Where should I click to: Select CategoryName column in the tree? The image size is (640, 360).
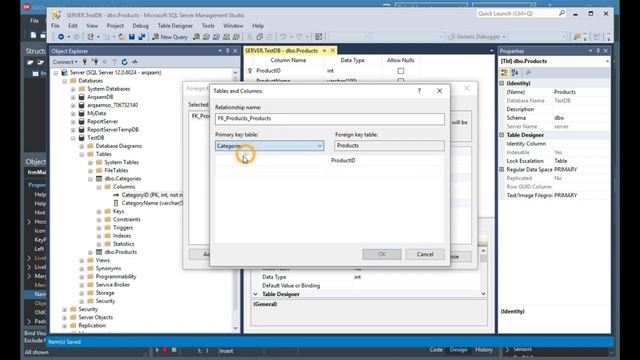[152, 203]
